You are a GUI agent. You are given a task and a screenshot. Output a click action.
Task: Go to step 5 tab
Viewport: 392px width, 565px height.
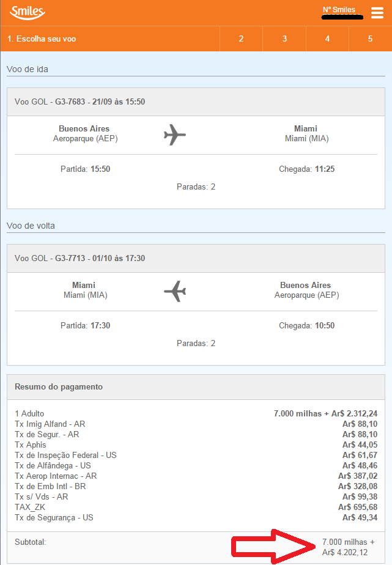pos(370,39)
